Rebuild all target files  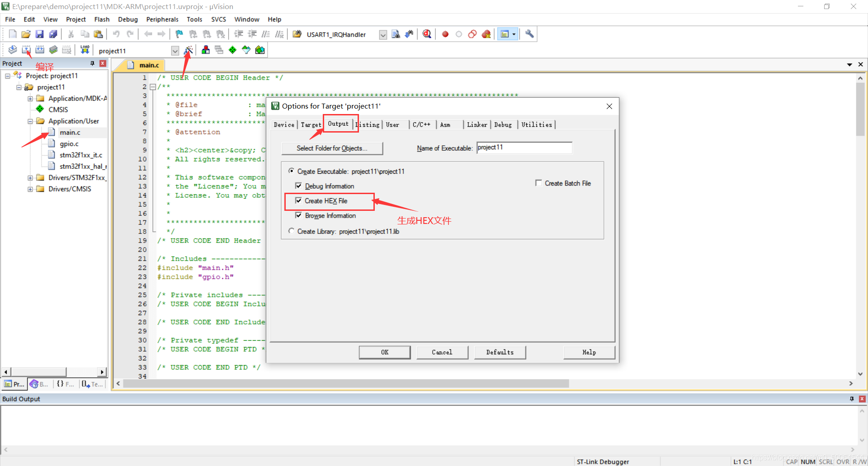click(x=40, y=50)
